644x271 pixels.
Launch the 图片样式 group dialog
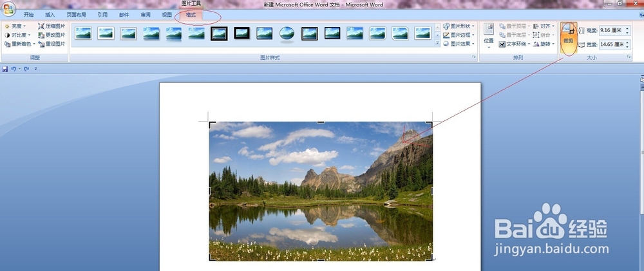(475, 56)
